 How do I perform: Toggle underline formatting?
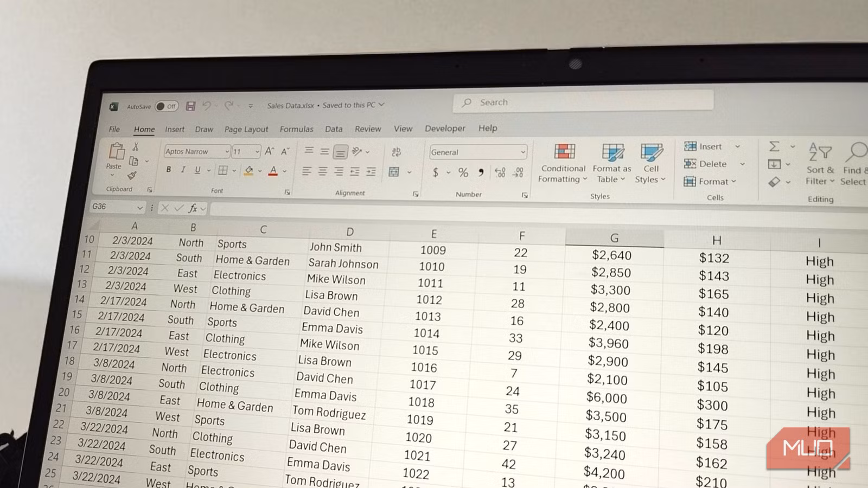(x=197, y=170)
